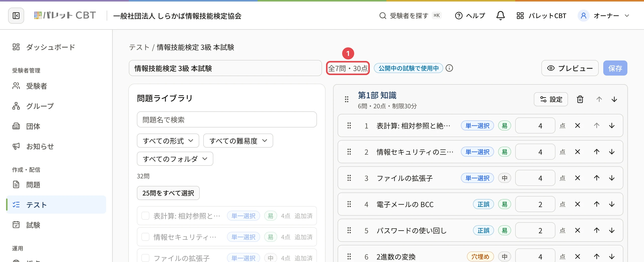Click the points field of question 4 電子メールの BCC
The height and width of the screenshot is (262, 644).
coord(535,204)
